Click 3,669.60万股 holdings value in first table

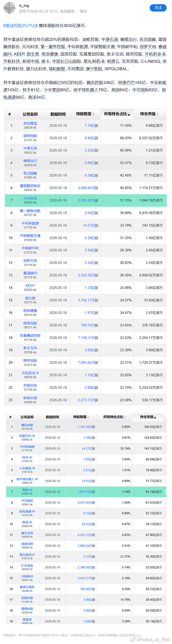(88, 188)
